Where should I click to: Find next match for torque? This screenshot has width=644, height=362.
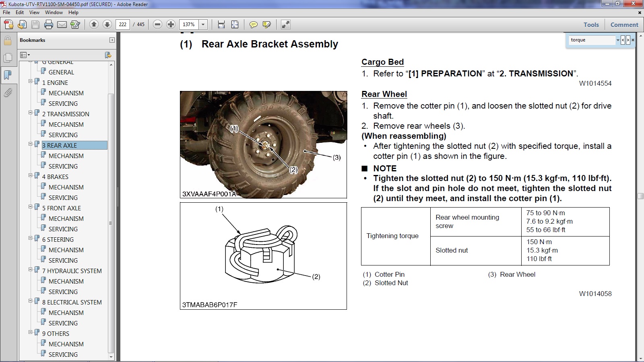(628, 40)
